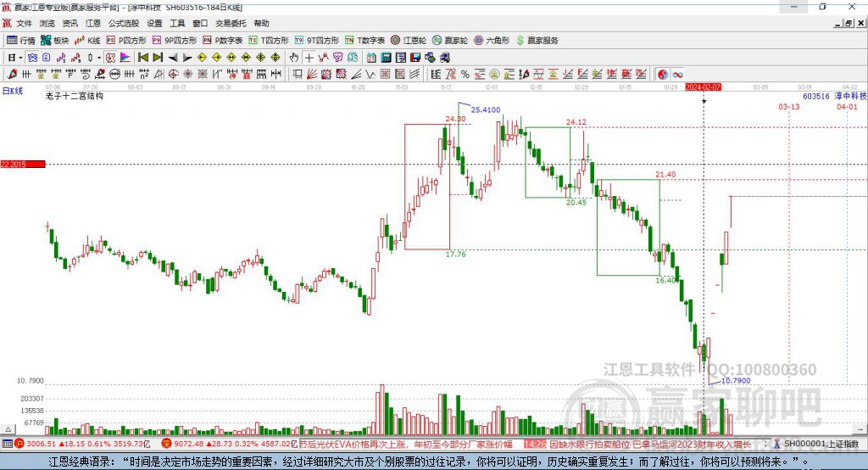Click the orange 深 index badge in status bar
Screen dimensions: 868x470
167,444
